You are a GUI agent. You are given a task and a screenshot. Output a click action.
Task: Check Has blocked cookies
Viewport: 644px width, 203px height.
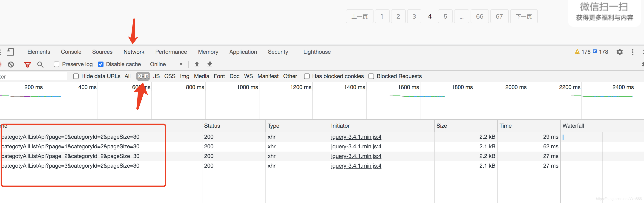click(x=307, y=76)
